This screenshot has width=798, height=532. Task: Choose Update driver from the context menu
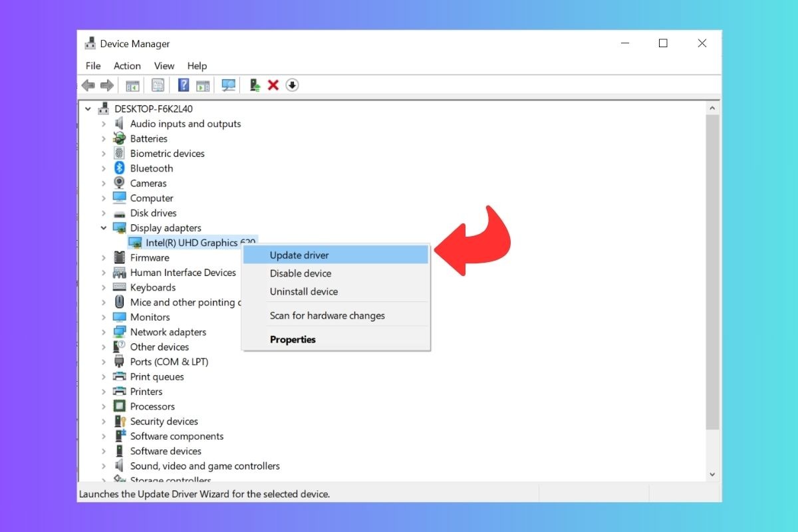pyautogui.click(x=336, y=255)
